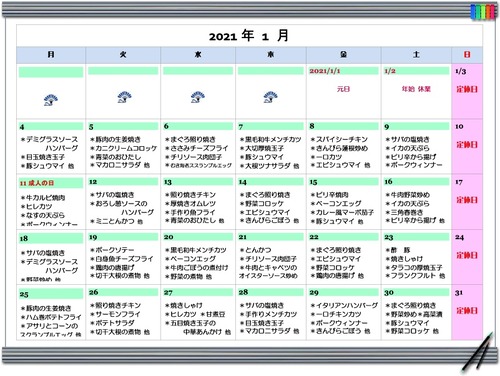
Task: Click 'まぐろ照り焼き' on the 30th
Action: click(413, 305)
